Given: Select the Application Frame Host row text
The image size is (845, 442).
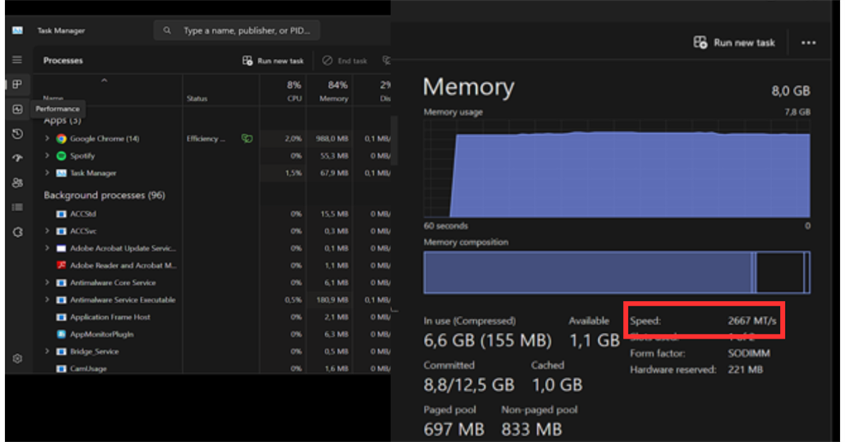Looking at the screenshot, I should 110,317.
